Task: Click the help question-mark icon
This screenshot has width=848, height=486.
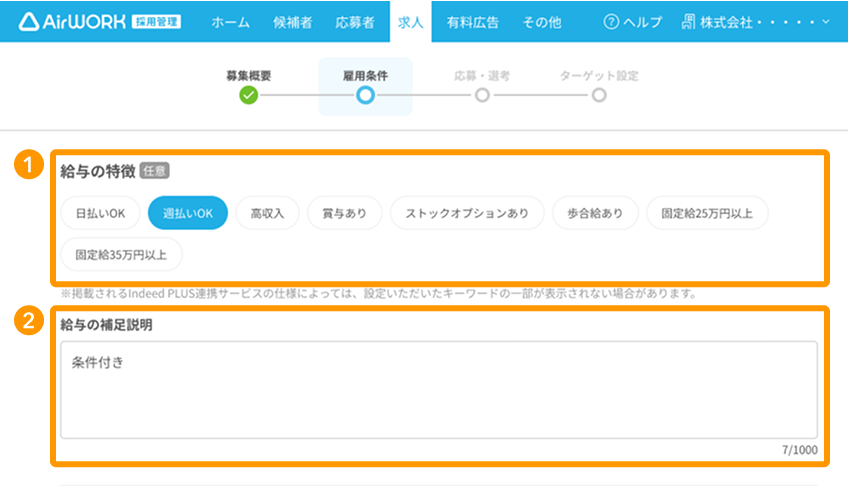Action: coord(611,22)
